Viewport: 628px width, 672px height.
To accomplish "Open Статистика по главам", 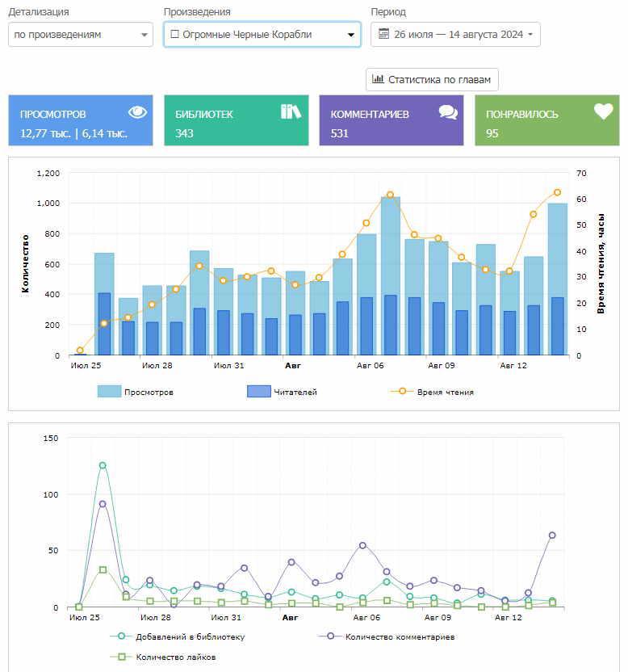I will click(x=432, y=80).
